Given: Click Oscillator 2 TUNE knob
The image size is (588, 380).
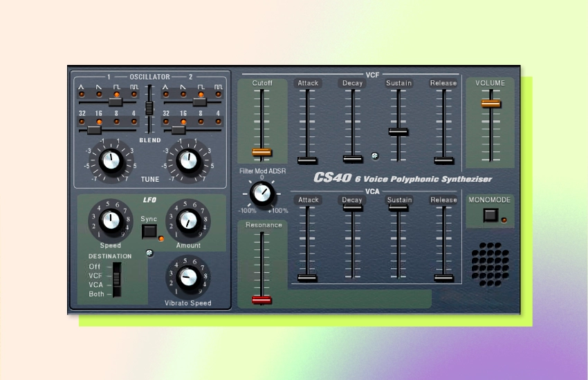Looking at the screenshot, I should [x=189, y=161].
